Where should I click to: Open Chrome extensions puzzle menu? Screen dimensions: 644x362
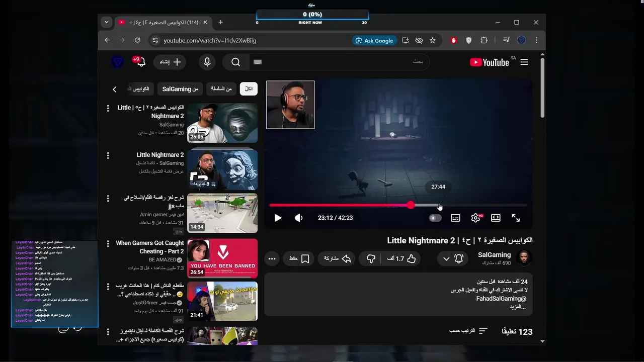tap(484, 40)
